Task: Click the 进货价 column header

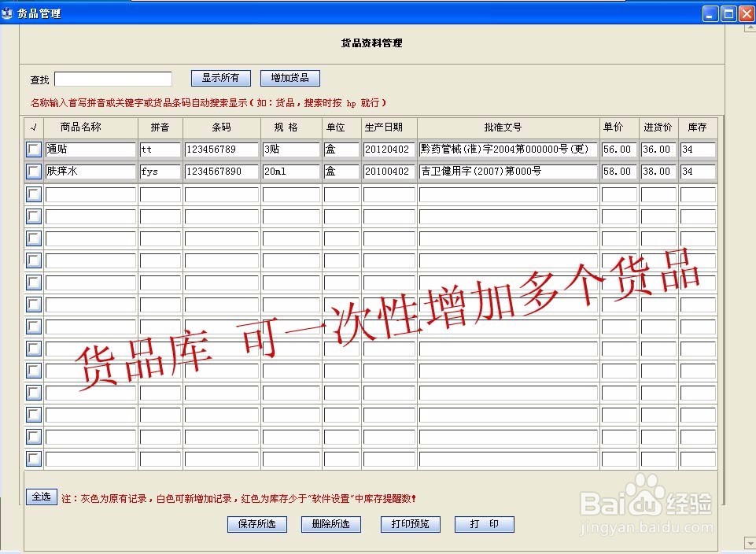Action: (x=658, y=127)
